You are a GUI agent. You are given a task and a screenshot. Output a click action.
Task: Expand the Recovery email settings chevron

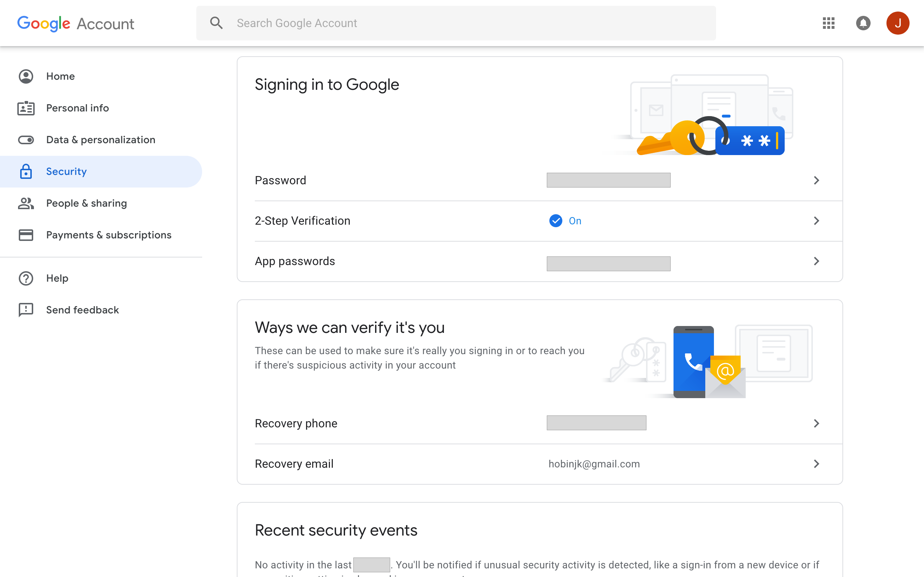[x=816, y=463]
